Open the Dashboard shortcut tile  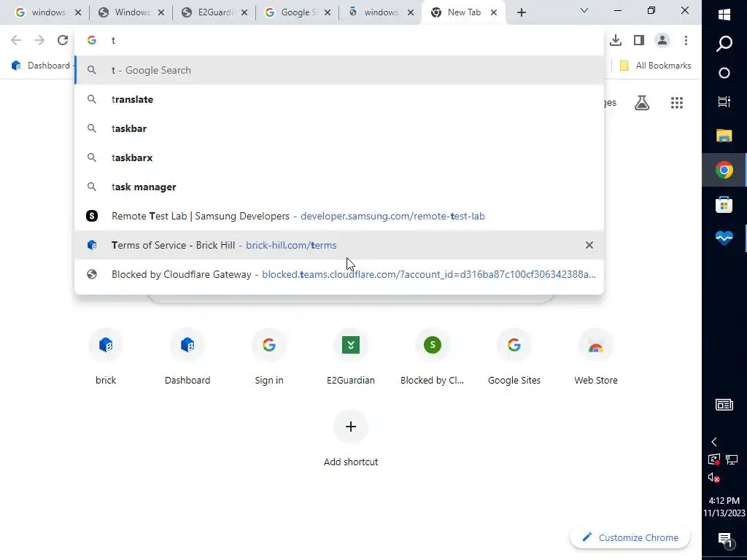pos(187,356)
